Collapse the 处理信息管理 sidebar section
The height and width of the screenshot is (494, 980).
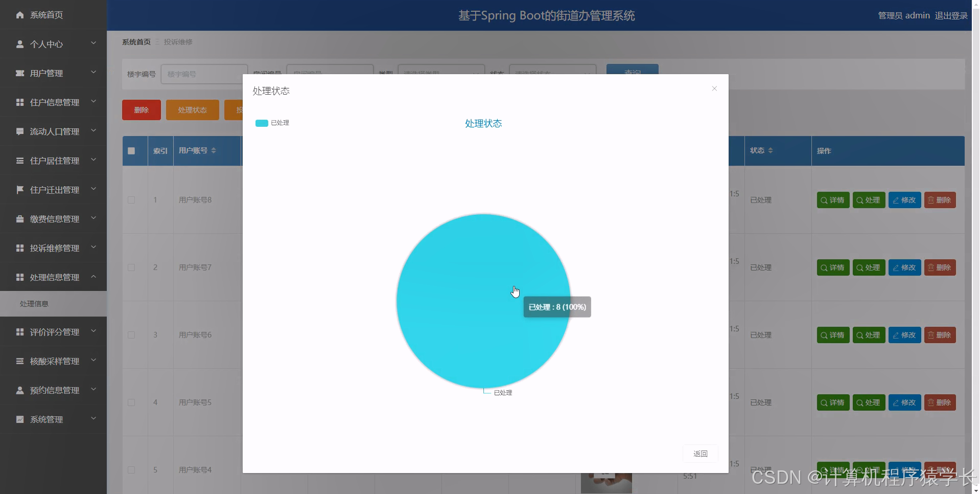[x=54, y=277]
